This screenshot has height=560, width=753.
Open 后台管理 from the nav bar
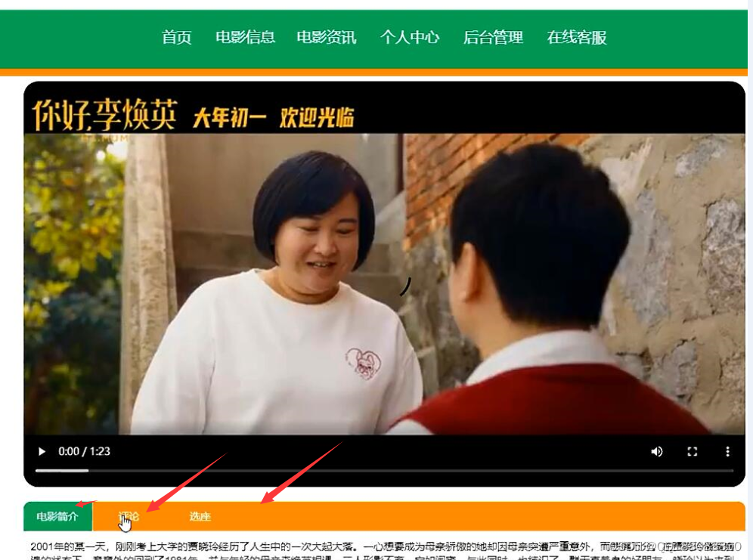pos(493,38)
